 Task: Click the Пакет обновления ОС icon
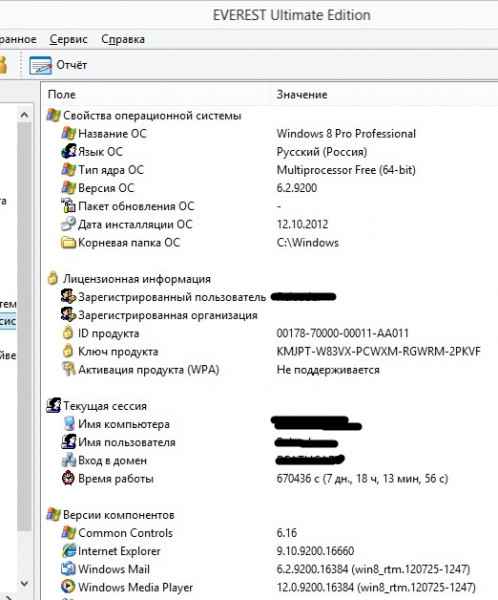69,206
